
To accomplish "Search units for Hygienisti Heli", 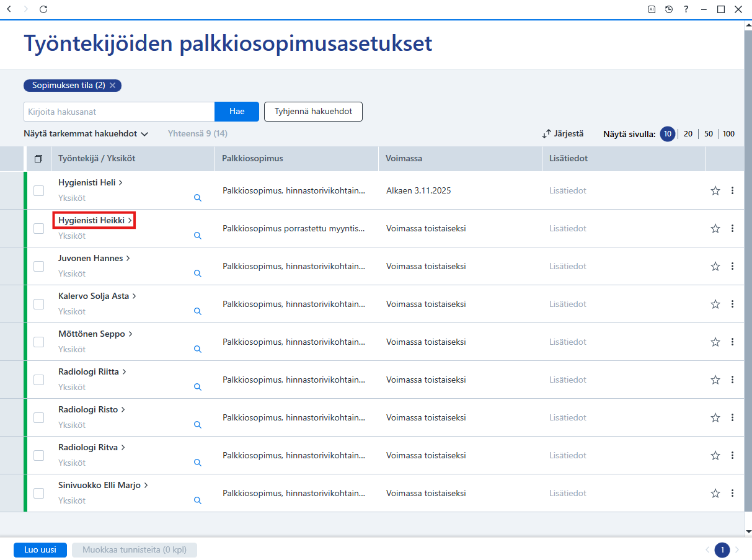I will pos(198,198).
